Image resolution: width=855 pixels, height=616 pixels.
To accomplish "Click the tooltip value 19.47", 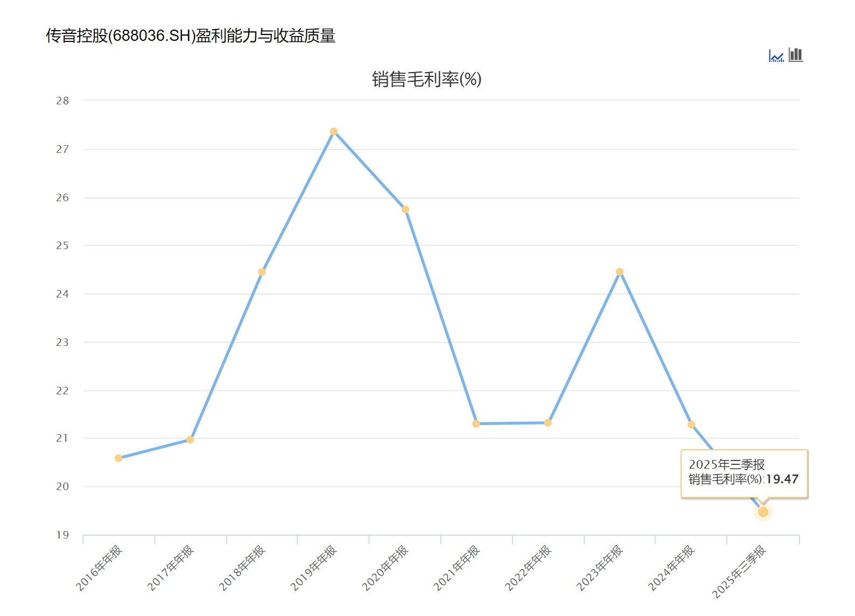I will pos(782,479).
